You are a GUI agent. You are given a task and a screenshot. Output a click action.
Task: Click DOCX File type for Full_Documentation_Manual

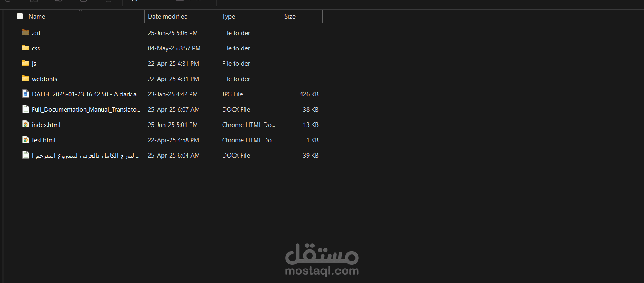point(236,110)
